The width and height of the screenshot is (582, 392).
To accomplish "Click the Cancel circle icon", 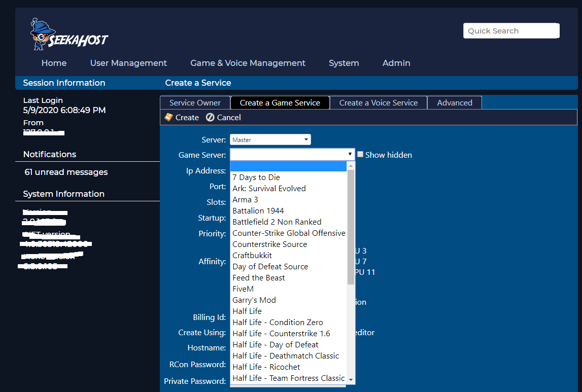I will (x=210, y=117).
